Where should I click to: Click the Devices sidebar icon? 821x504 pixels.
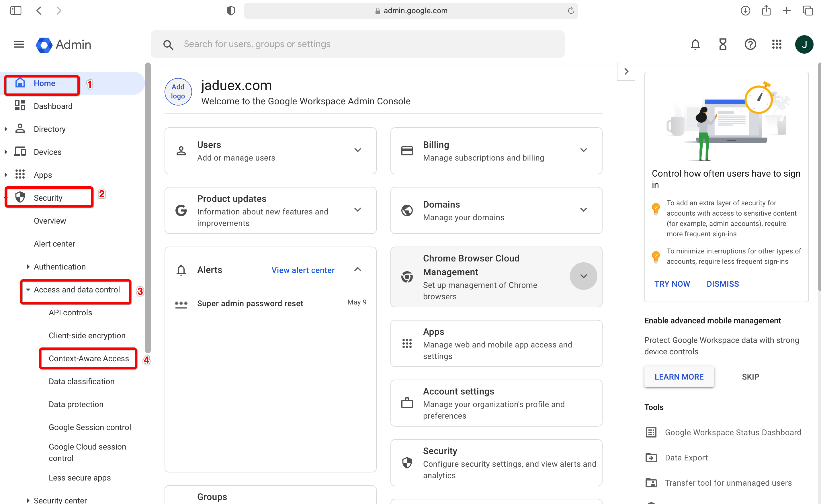[x=20, y=151]
